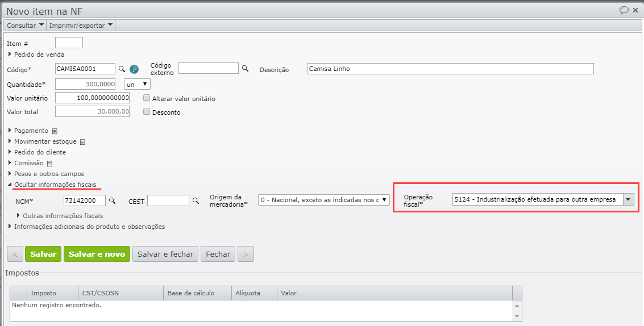Open the Operação fiscal combo box arrow
Screen dimensions: 644x326
click(x=629, y=199)
